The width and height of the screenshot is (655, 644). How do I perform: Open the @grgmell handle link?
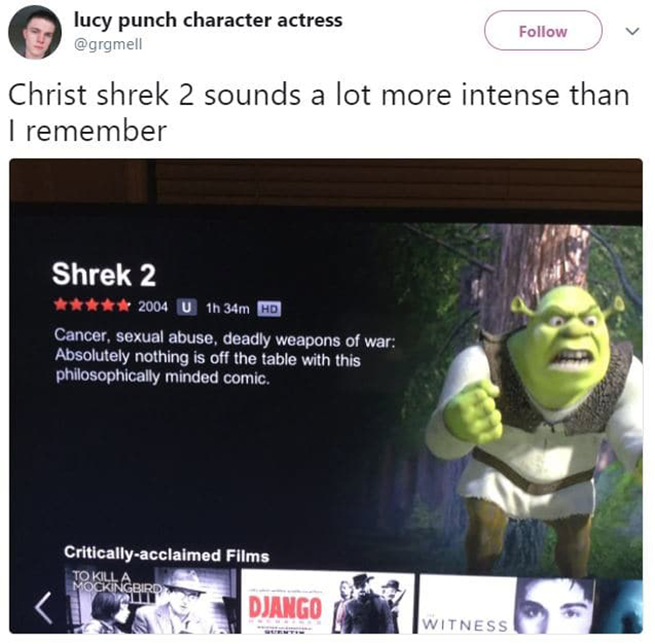coord(107,44)
